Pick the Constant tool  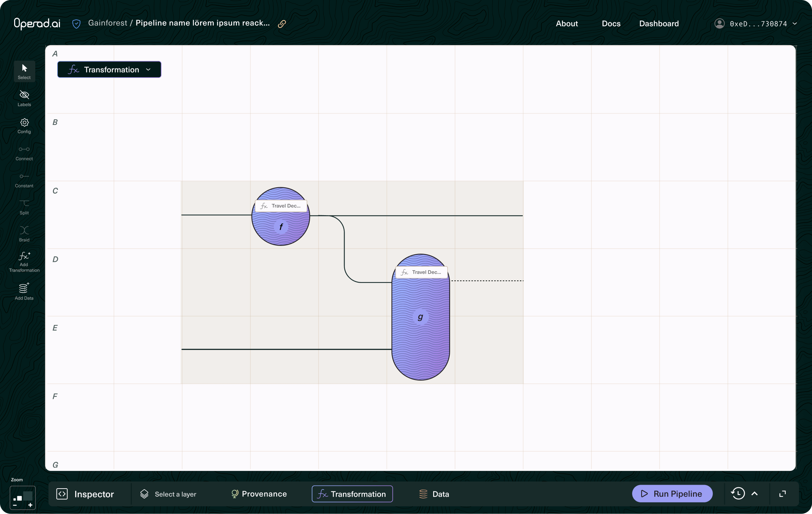click(24, 177)
